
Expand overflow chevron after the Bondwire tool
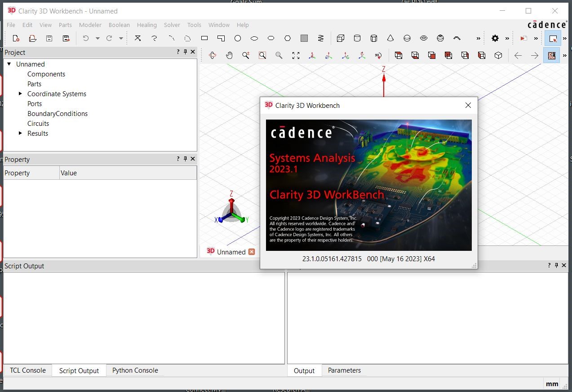coord(479,39)
